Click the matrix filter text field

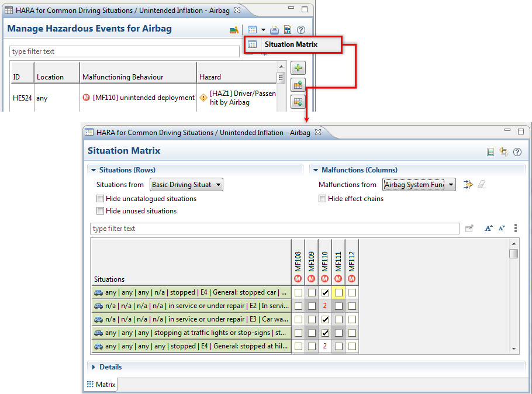(x=275, y=229)
